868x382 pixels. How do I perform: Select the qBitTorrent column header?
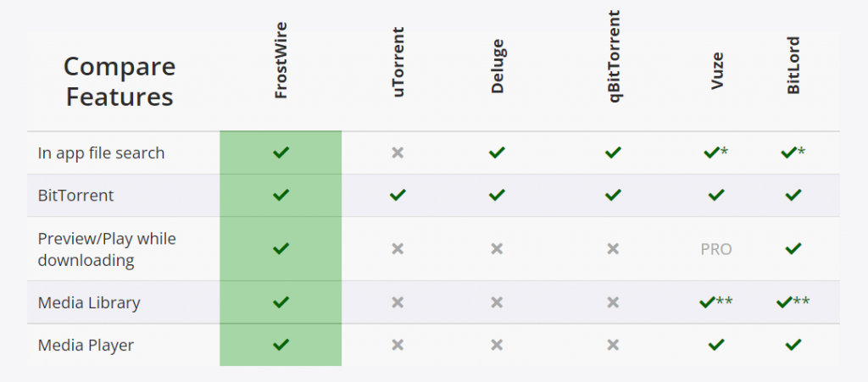pos(614,57)
